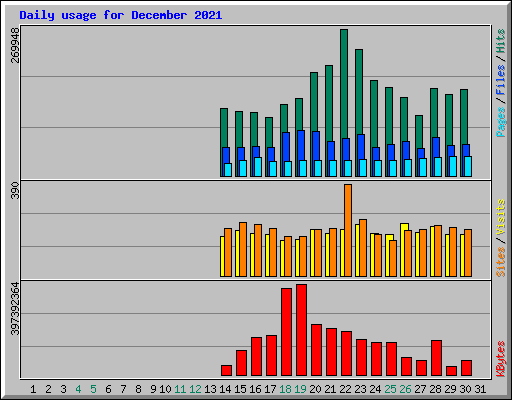Screen dimensions: 512x400
Task: Select the red KBytes bar for day 18
Action: (x=286, y=332)
